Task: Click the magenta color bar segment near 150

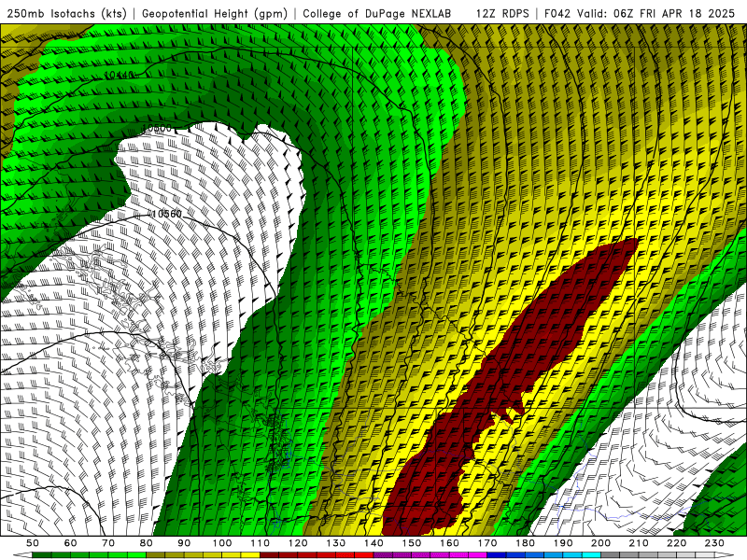Action: [x=421, y=555]
